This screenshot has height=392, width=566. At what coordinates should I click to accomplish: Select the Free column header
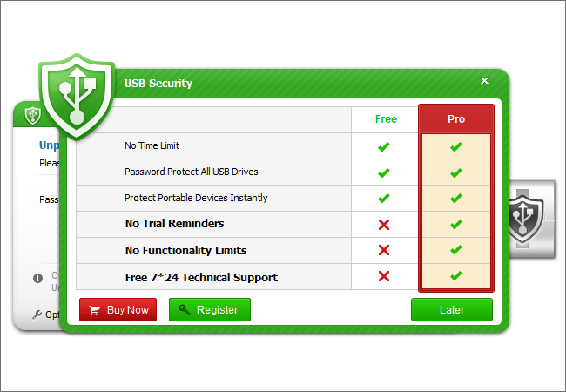tap(386, 119)
